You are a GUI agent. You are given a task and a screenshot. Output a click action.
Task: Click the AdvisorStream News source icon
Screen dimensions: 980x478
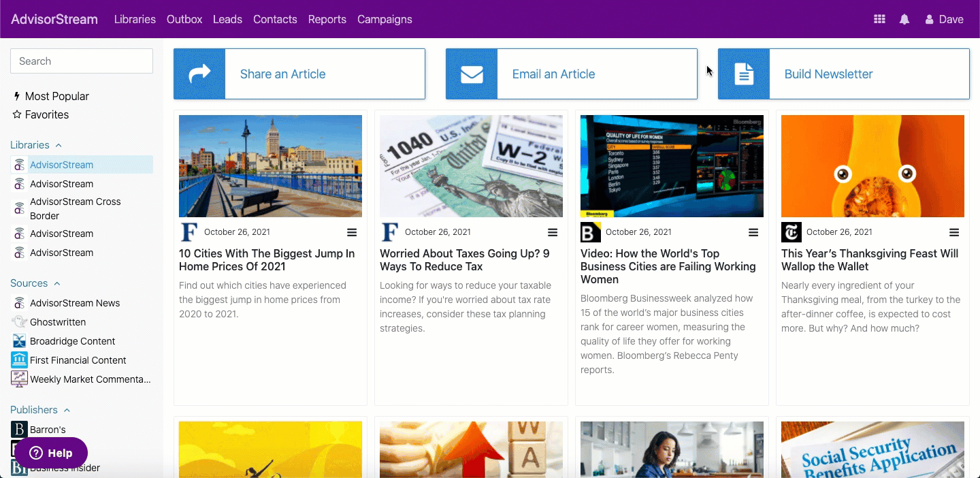pos(19,303)
